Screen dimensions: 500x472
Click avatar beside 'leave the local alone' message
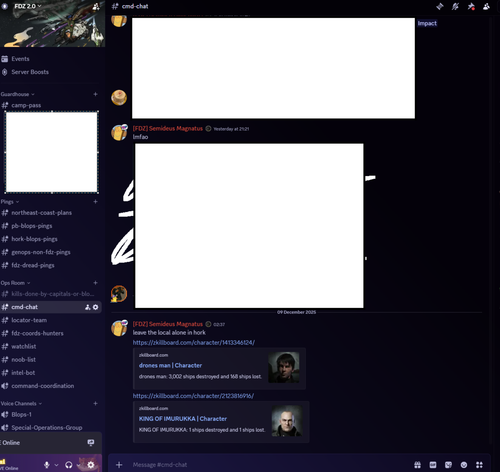(119, 328)
